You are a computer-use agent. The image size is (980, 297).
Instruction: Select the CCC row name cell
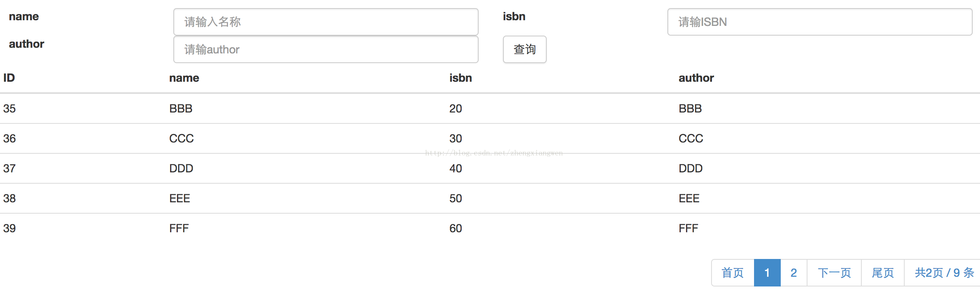[x=181, y=138]
